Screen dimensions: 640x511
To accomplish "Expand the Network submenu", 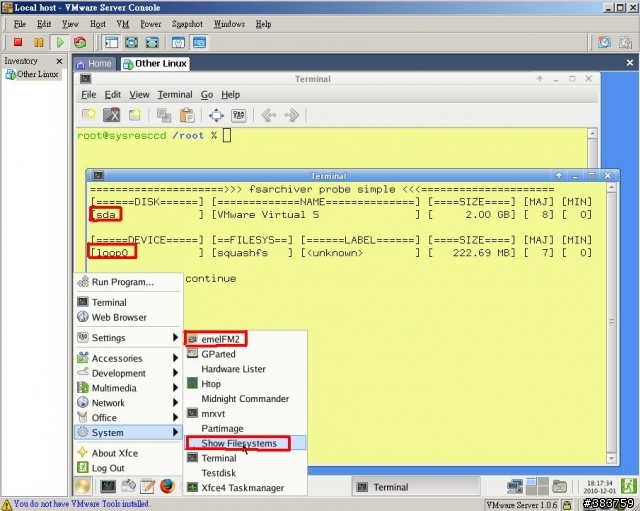I will tap(128, 403).
